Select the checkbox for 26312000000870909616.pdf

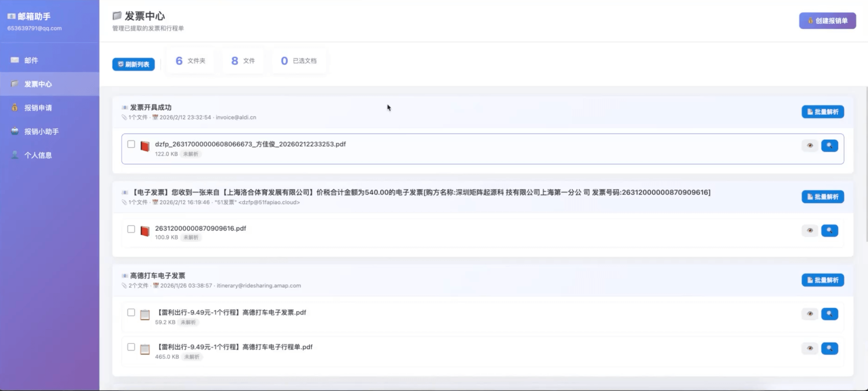click(131, 229)
